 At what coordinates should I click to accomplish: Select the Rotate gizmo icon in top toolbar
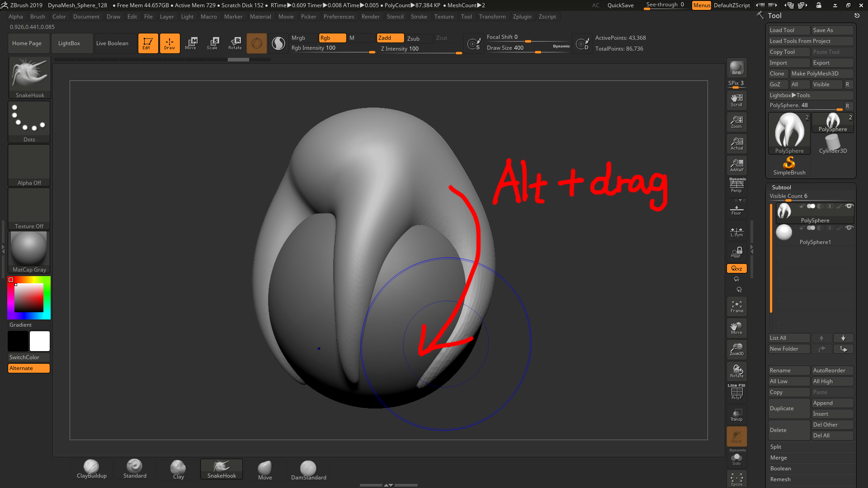[235, 43]
